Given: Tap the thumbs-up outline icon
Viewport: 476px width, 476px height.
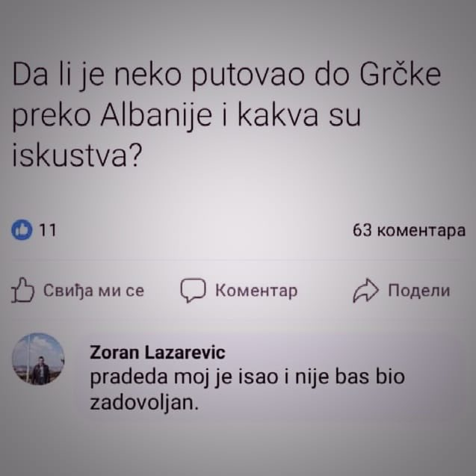Looking at the screenshot, I should (x=22, y=290).
